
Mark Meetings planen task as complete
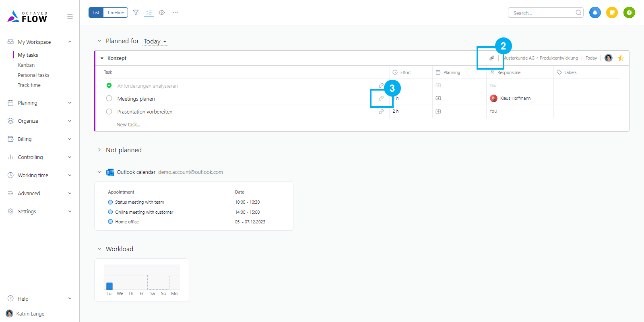click(109, 98)
